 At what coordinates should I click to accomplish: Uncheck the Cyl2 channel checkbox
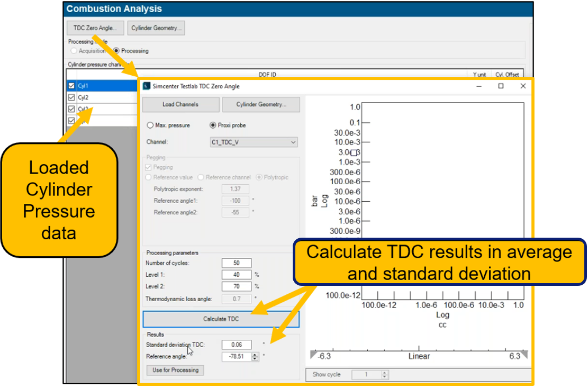pos(71,97)
